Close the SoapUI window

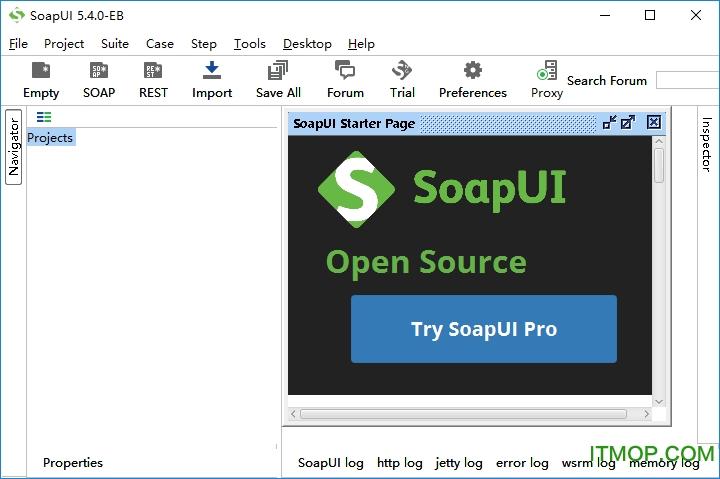coord(696,15)
